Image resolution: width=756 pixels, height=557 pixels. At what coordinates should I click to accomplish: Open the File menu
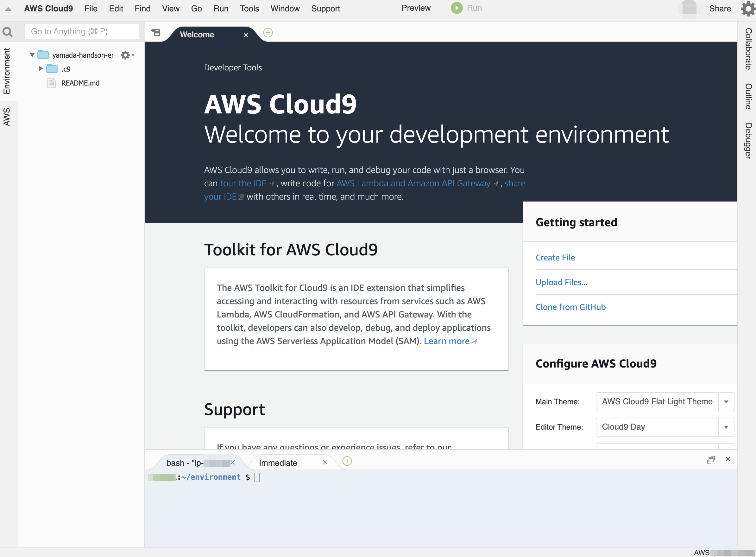91,9
